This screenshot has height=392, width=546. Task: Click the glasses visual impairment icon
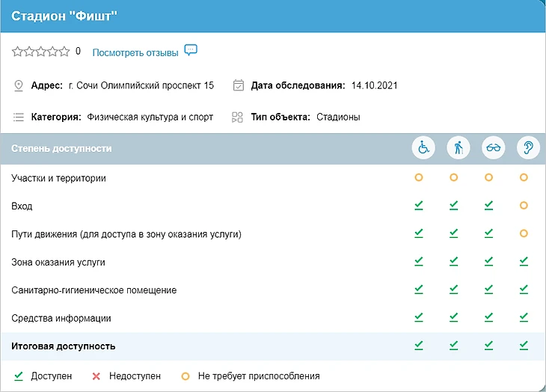[x=493, y=148]
